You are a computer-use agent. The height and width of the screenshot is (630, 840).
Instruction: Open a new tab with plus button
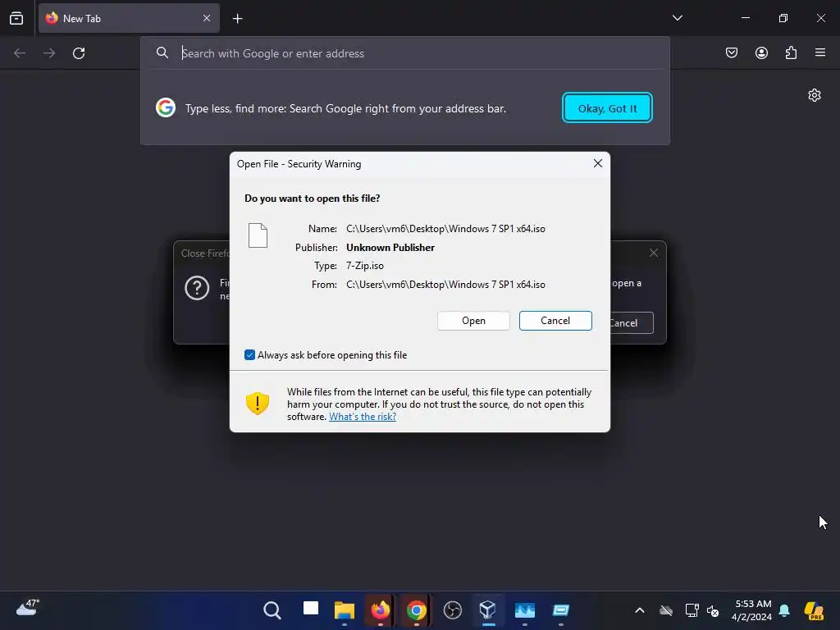click(237, 19)
